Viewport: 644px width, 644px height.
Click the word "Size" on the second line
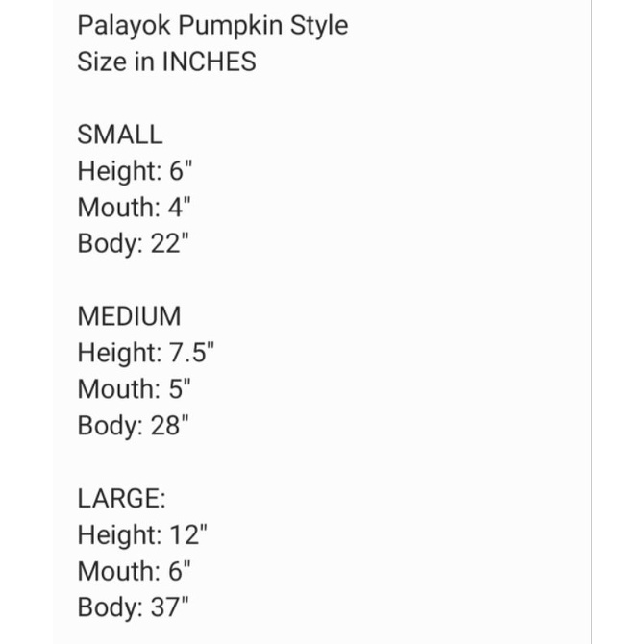tap(100, 62)
